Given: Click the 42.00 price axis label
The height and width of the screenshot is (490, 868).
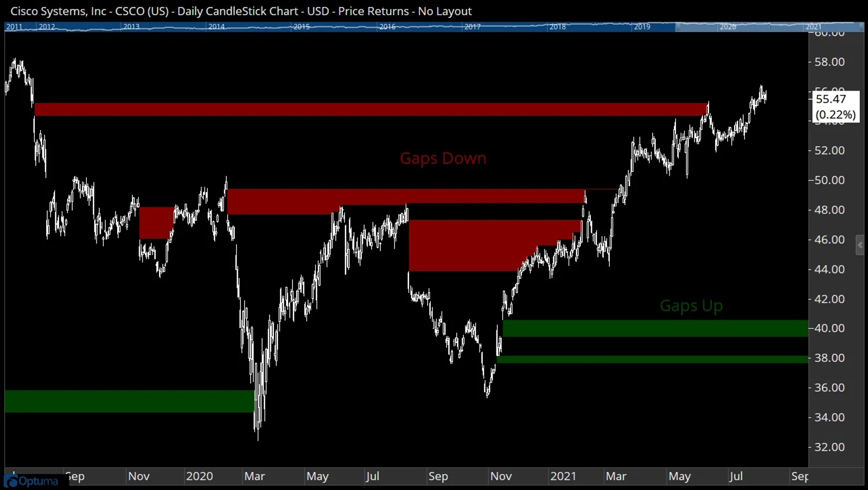Looking at the screenshot, I should click(829, 299).
